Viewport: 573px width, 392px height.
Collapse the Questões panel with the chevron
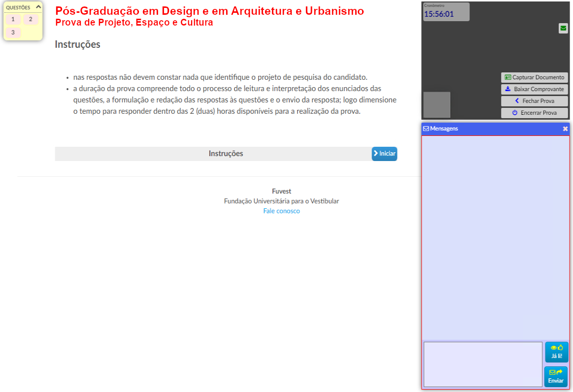coord(38,7)
